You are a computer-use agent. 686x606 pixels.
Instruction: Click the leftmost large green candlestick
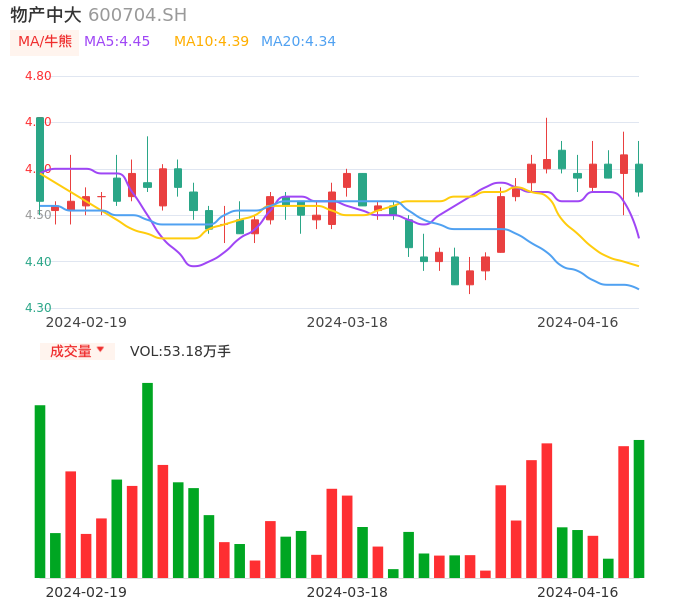(x=40, y=159)
